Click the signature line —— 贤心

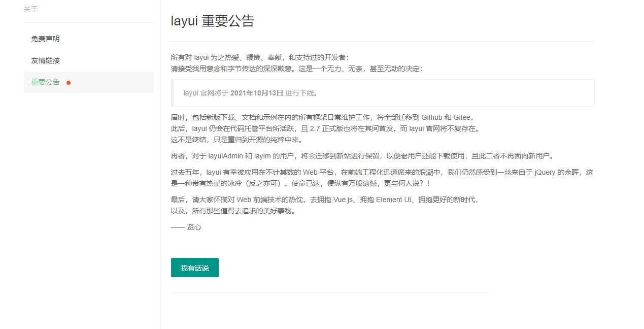(x=186, y=227)
